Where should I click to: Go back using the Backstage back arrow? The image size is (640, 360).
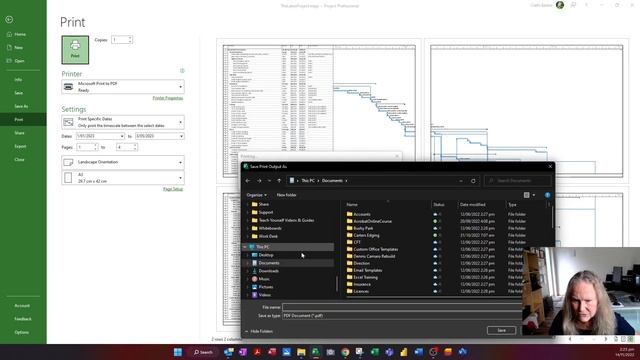(x=9, y=19)
